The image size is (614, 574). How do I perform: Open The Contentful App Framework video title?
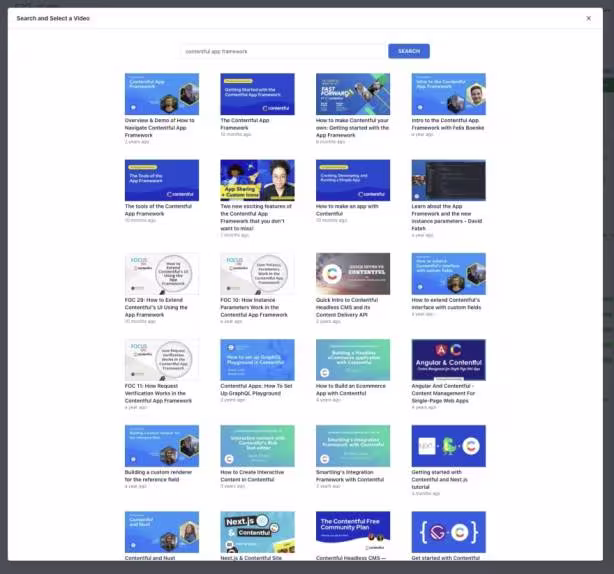pyautogui.click(x=245, y=124)
